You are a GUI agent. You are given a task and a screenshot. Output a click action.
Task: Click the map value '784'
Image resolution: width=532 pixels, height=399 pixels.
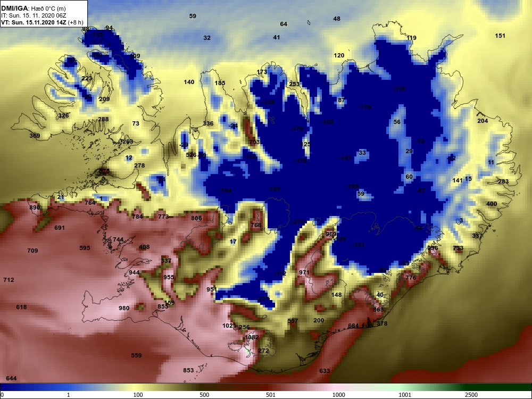[x=137, y=216]
